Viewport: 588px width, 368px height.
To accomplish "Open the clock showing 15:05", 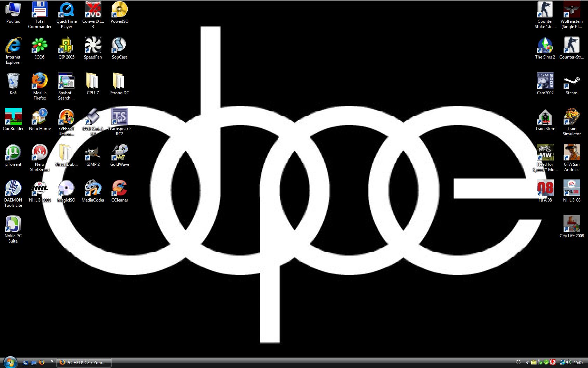I will click(x=579, y=363).
